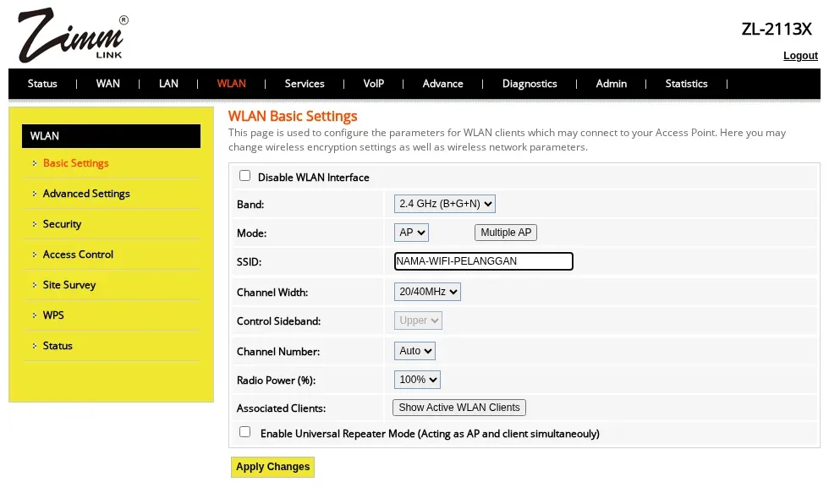
Task: Open the Radio Power percentage dropdown
Action: point(417,380)
